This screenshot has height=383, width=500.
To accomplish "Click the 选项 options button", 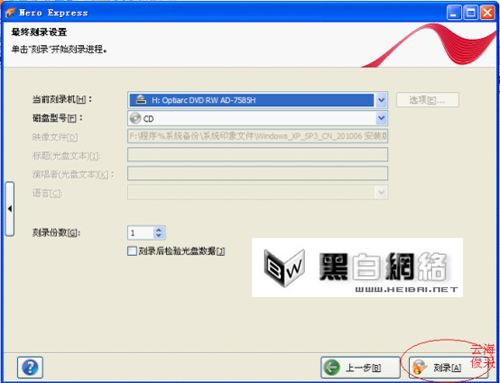I will pyautogui.click(x=427, y=100).
